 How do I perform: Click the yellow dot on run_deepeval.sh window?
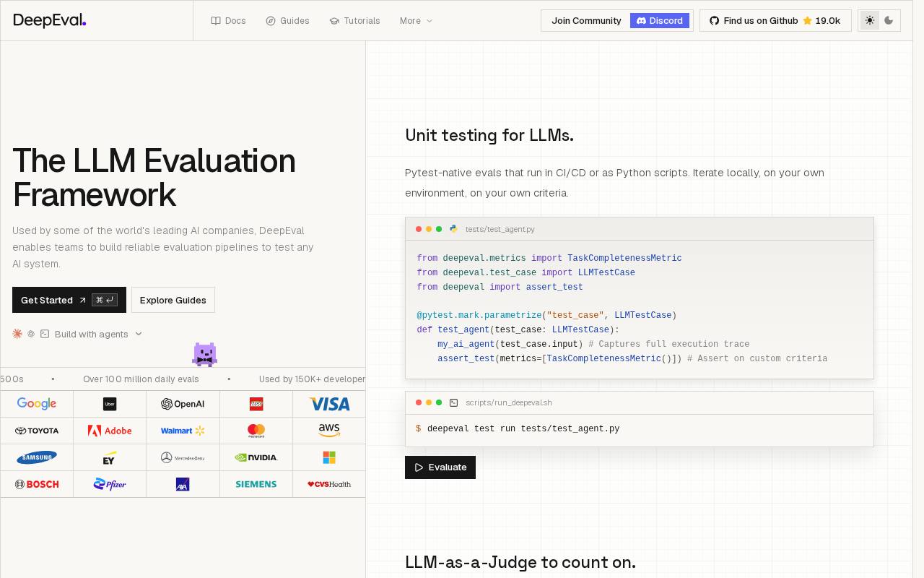pos(429,402)
